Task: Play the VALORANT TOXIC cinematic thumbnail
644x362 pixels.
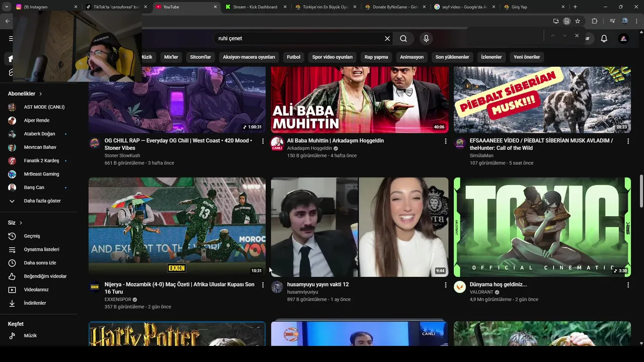Action: tap(542, 227)
